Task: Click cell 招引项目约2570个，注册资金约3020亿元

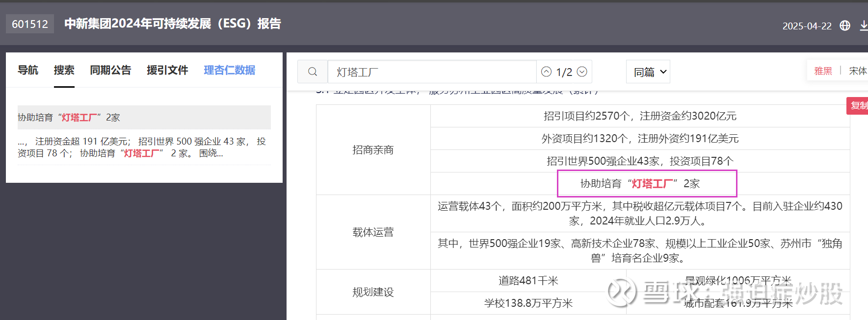Action: [640, 116]
